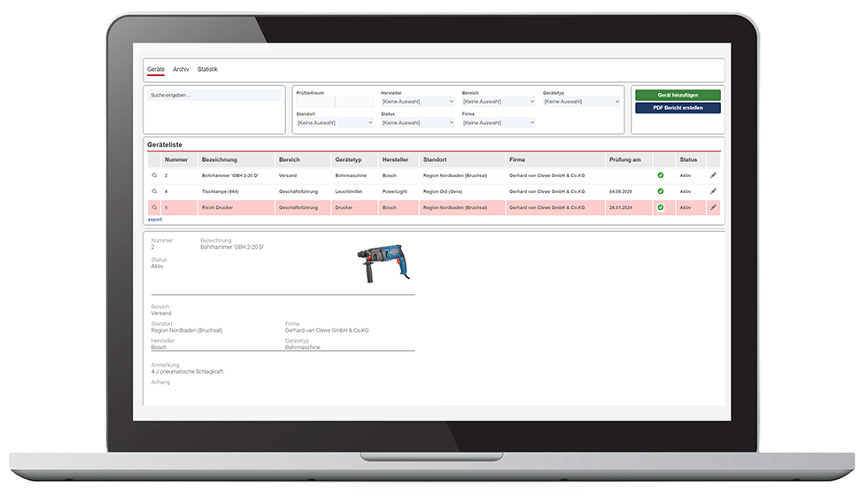Click magnifier icon for Bohrhammer row
This screenshot has height=496, width=868.
(154, 175)
